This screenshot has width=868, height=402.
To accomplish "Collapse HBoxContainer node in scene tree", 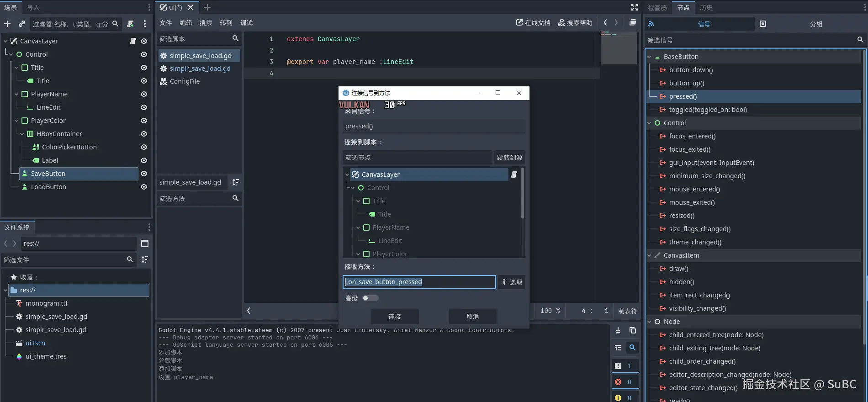I will pyautogui.click(x=22, y=134).
